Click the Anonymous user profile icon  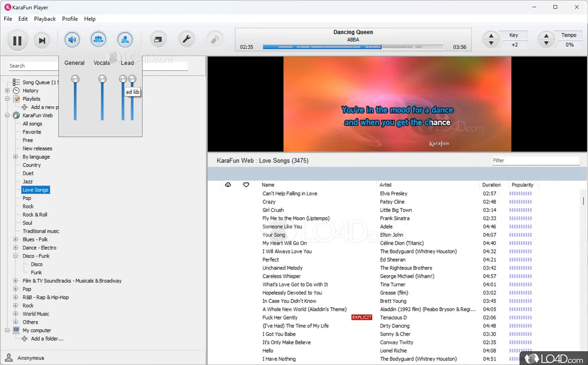[9, 358]
